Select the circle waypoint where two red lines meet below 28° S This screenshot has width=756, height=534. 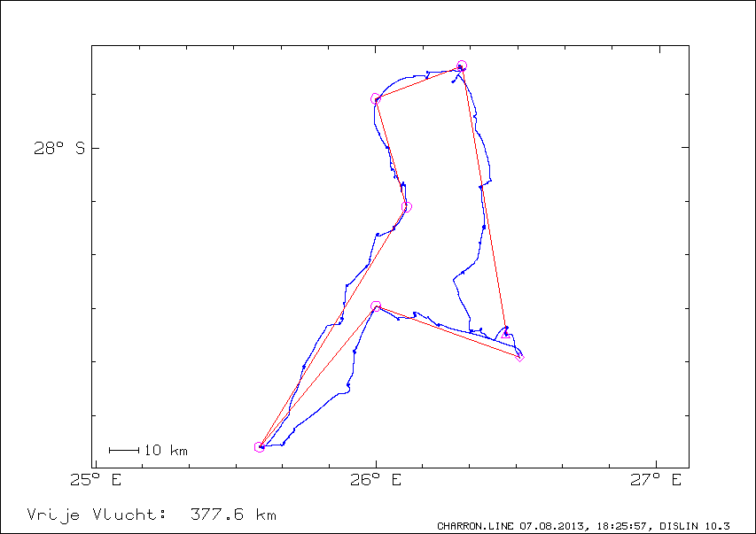[x=407, y=207]
